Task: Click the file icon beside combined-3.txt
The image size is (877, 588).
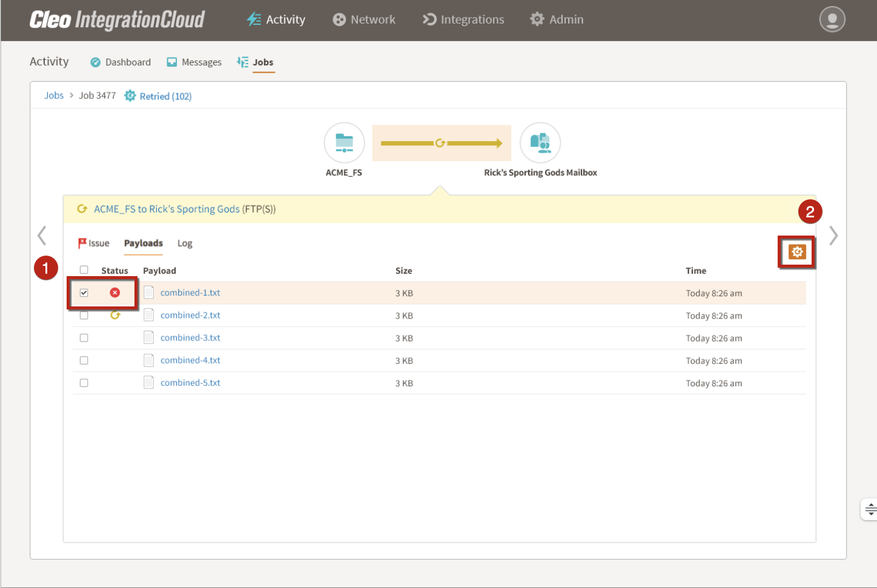Action: click(x=148, y=337)
